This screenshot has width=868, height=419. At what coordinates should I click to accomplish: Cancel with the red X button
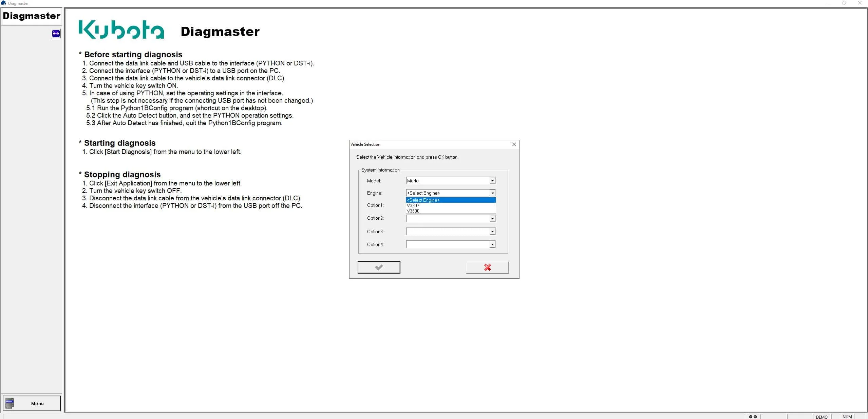[487, 267]
